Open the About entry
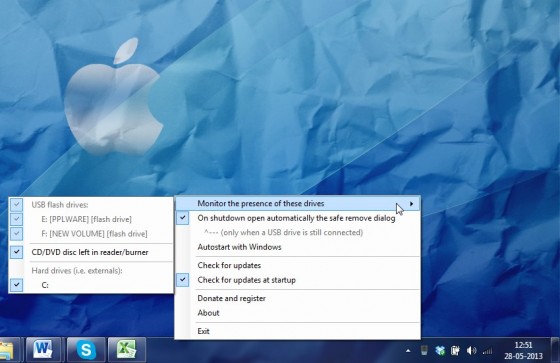The image size is (560, 363). tap(297, 313)
